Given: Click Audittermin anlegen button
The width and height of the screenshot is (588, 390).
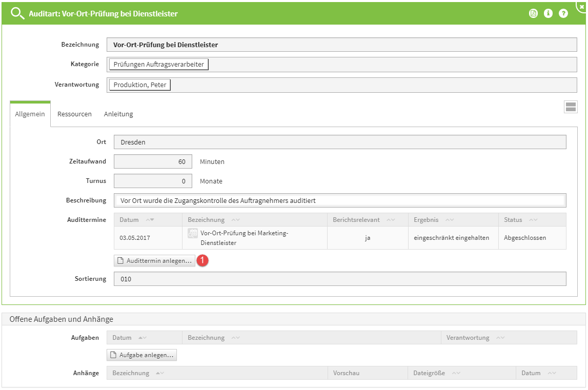Looking at the screenshot, I should point(154,261).
